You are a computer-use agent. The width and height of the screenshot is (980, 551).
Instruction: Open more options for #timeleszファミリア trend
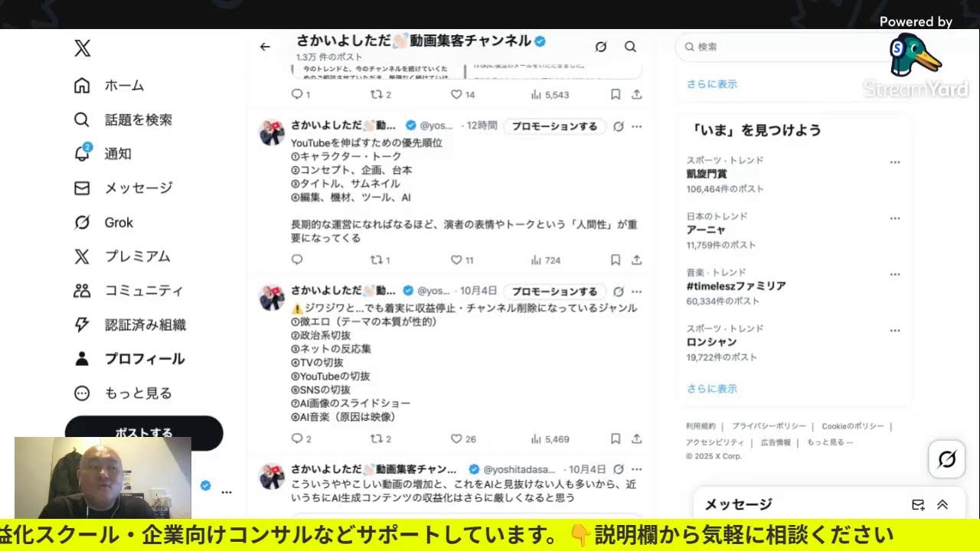click(x=895, y=274)
